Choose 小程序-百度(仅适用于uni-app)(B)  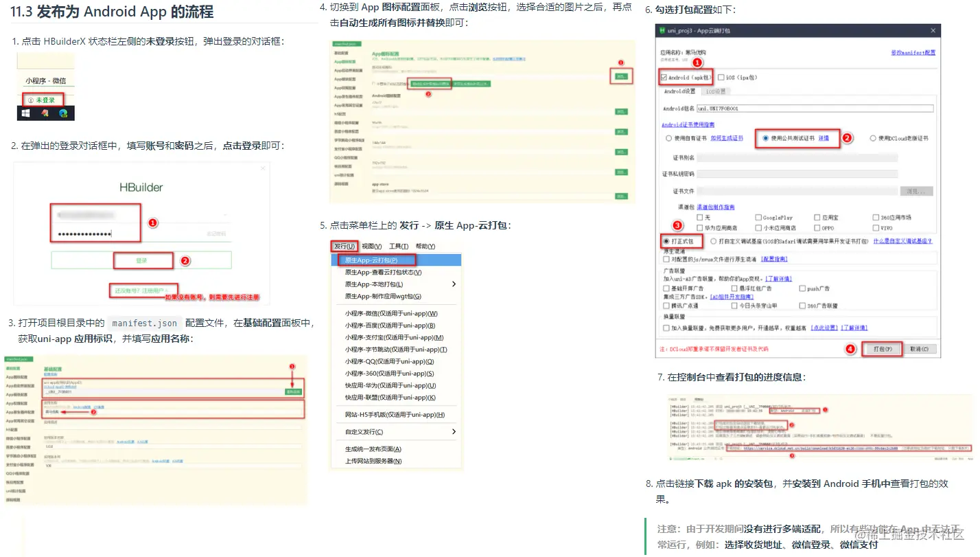391,326
